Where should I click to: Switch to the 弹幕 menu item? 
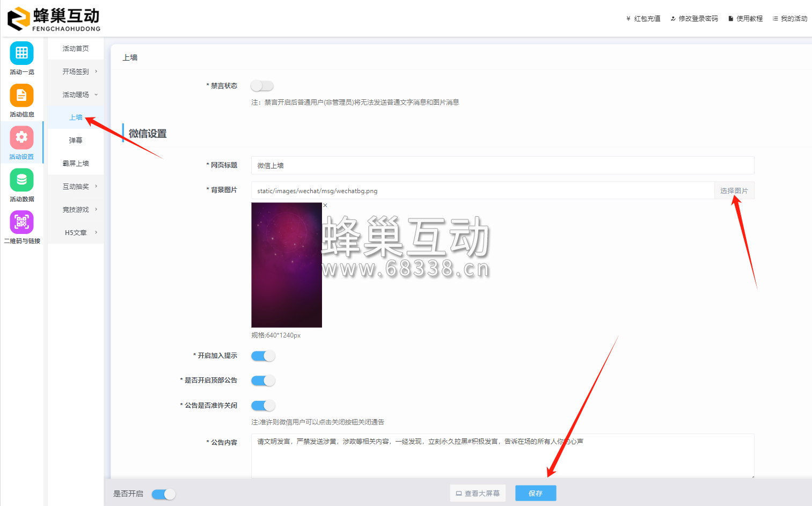click(75, 140)
